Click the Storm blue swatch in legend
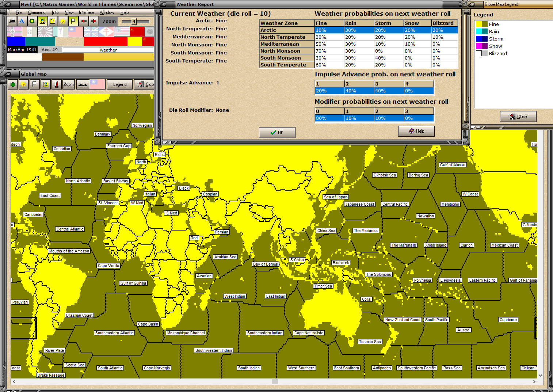The height and width of the screenshot is (392, 553). coord(482,39)
